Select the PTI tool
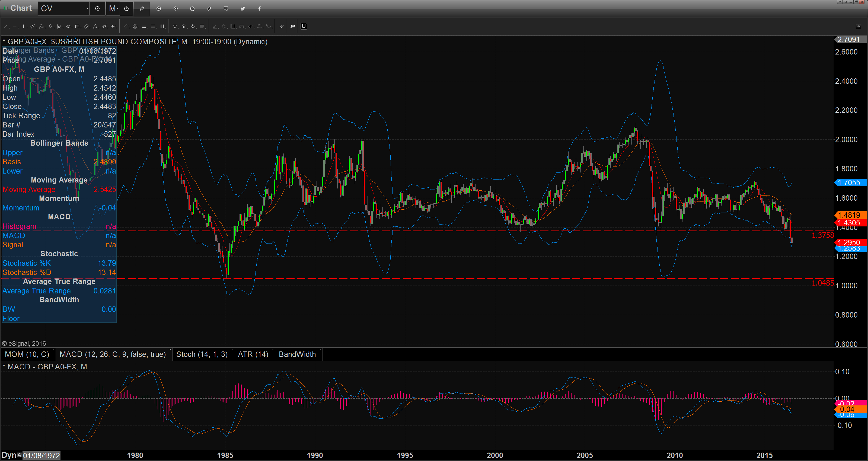 (x=260, y=26)
